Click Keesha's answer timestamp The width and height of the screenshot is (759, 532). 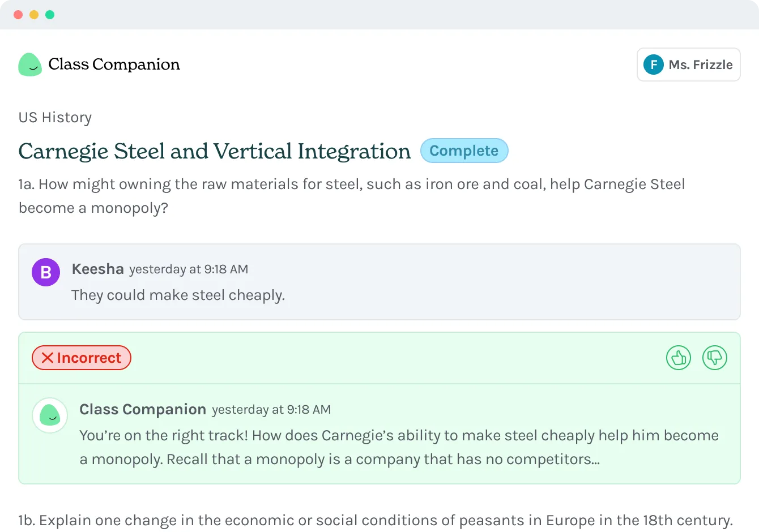[189, 269]
